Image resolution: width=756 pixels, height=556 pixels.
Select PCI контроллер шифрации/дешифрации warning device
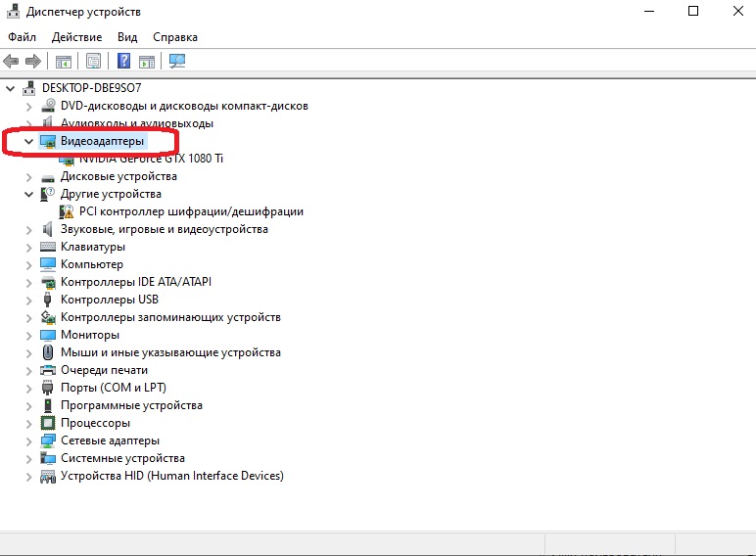pyautogui.click(x=191, y=211)
